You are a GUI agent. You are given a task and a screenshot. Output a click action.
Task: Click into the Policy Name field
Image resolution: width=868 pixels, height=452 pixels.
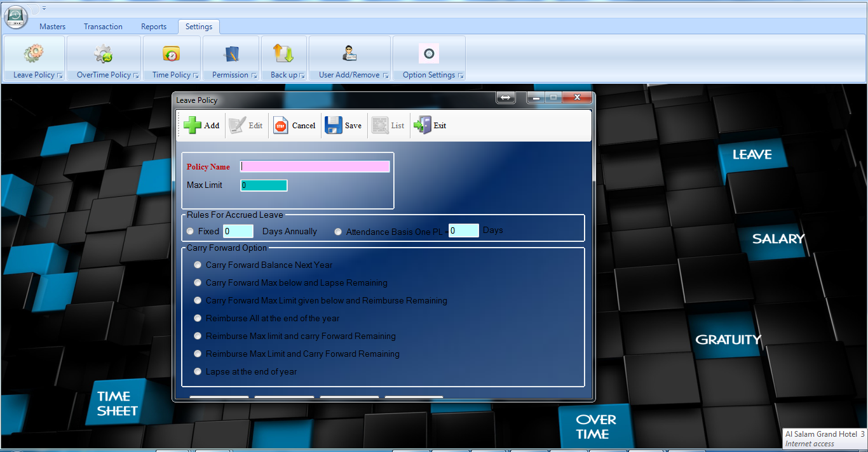[315, 166]
